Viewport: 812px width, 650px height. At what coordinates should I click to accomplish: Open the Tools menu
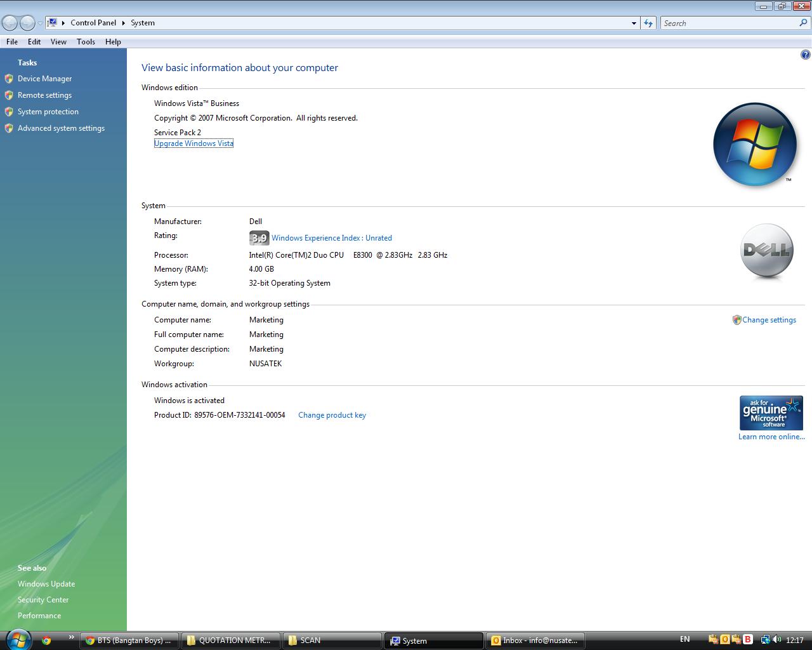86,42
